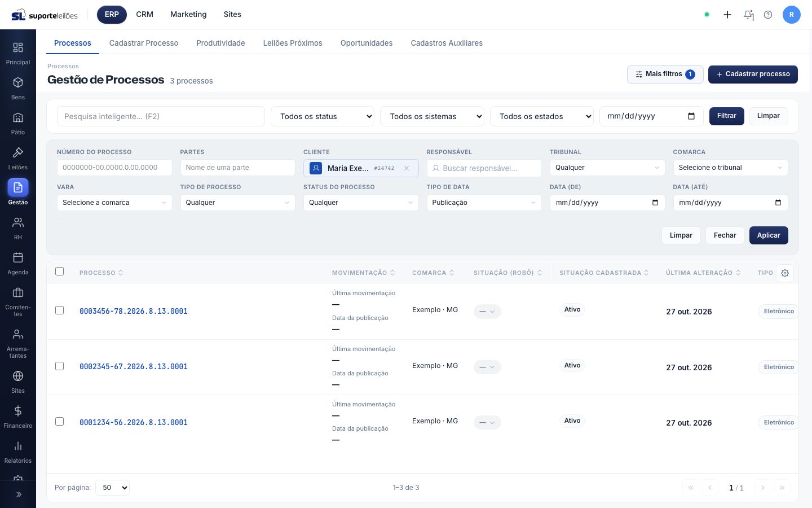Screen dimensions: 812x508
Task: Sort by Última Alteração column header
Action: 703,273
